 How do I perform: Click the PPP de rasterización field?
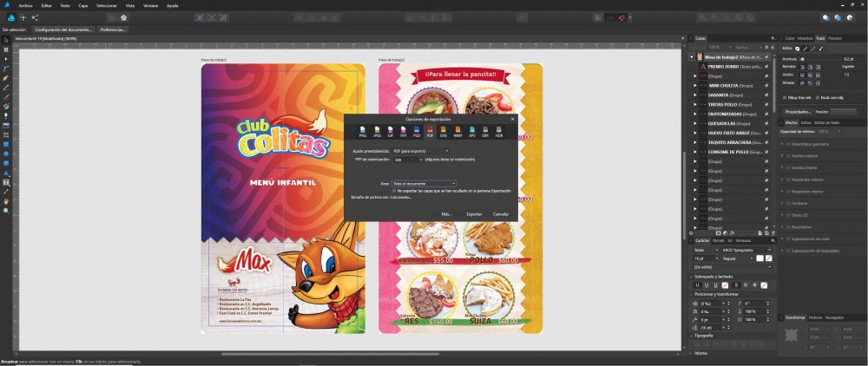tap(406, 160)
